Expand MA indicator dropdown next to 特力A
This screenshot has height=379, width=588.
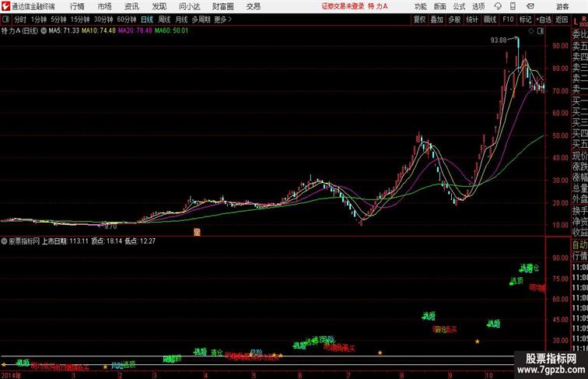point(44,31)
